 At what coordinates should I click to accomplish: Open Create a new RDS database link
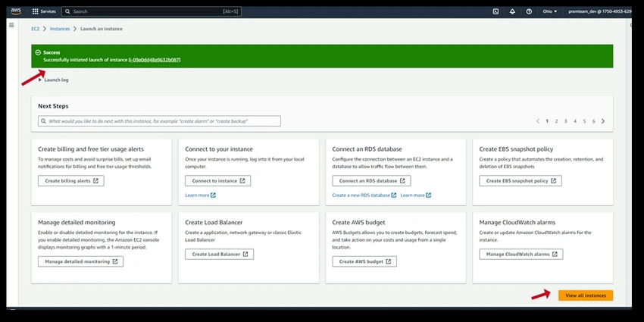tap(364, 195)
